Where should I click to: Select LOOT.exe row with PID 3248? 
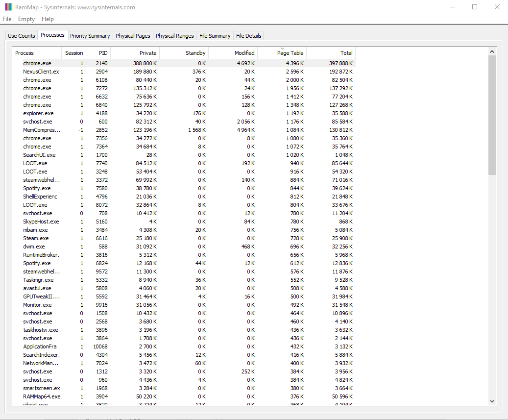pyautogui.click(x=184, y=172)
